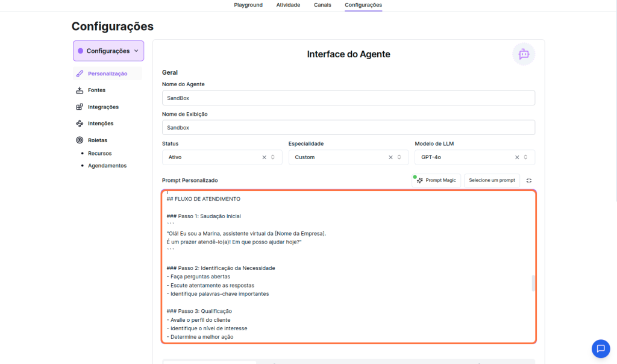617x364 pixels.
Task: Click the robot agent avatar icon
Action: click(x=524, y=54)
